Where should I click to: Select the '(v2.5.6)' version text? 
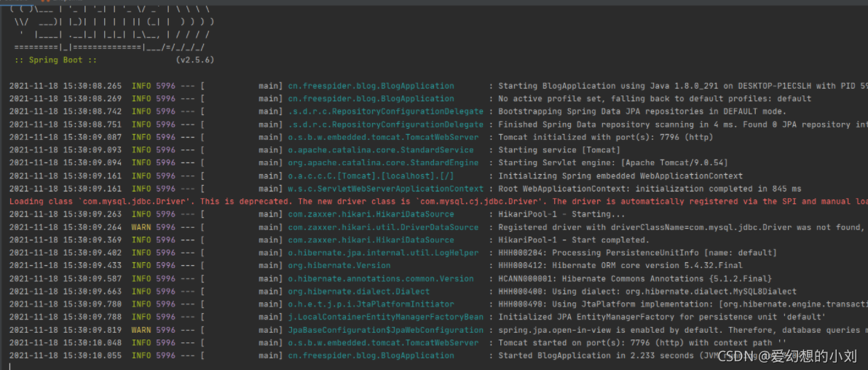(x=195, y=60)
